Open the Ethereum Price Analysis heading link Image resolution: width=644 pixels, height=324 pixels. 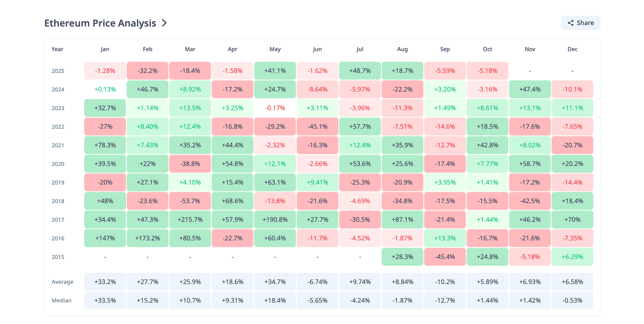click(x=100, y=23)
